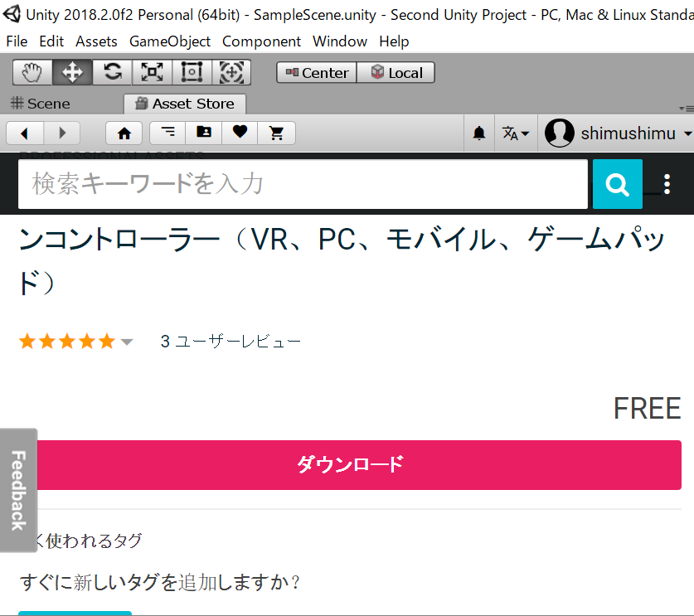
Task: Click the pink ダウンロード button
Action: click(350, 464)
